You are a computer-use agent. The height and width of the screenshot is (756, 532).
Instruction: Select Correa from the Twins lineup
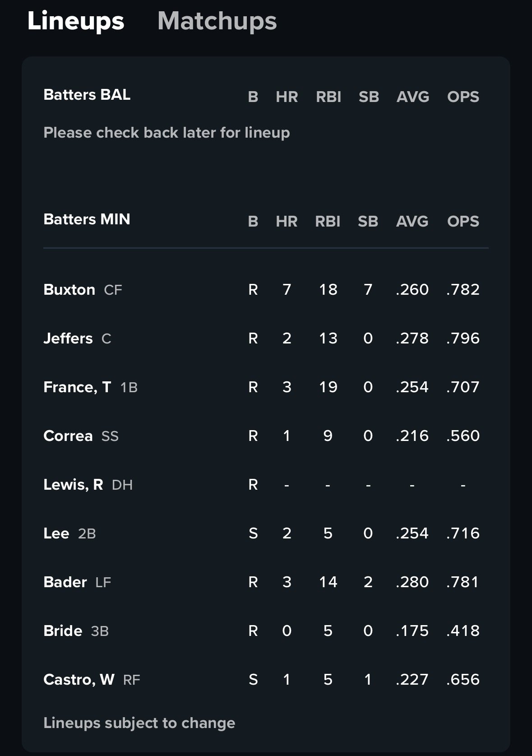(x=68, y=436)
